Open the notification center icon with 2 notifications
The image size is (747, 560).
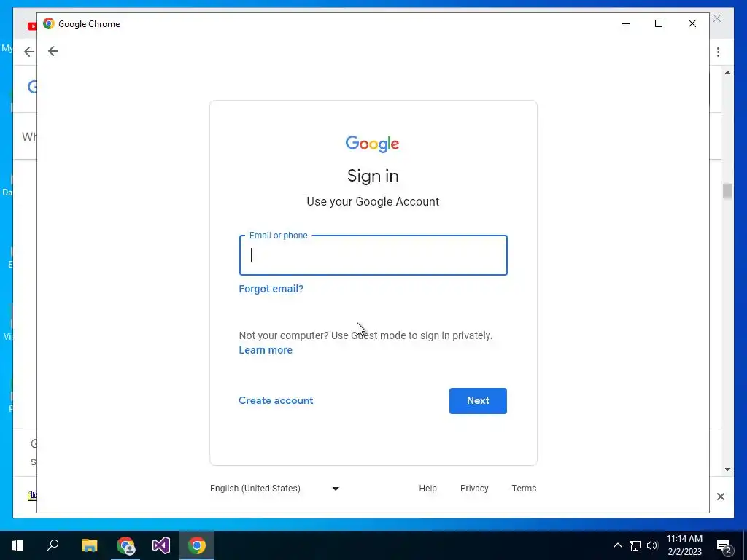[724, 546]
